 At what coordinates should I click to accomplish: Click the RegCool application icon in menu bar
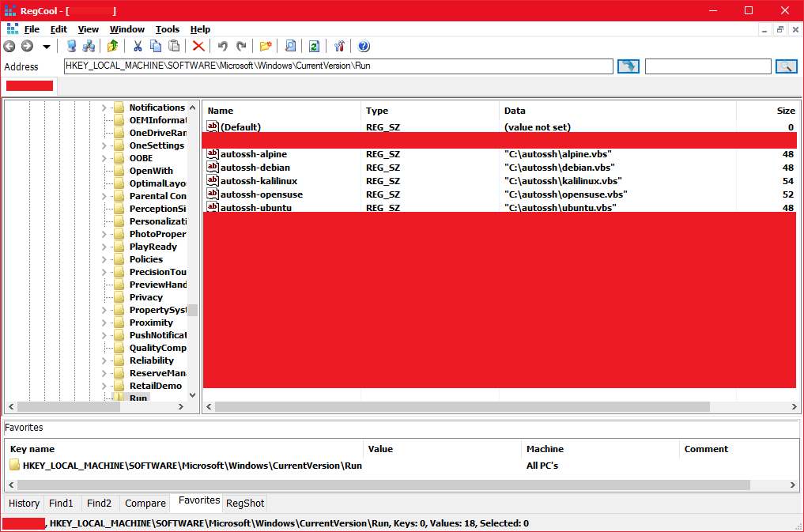click(13, 29)
